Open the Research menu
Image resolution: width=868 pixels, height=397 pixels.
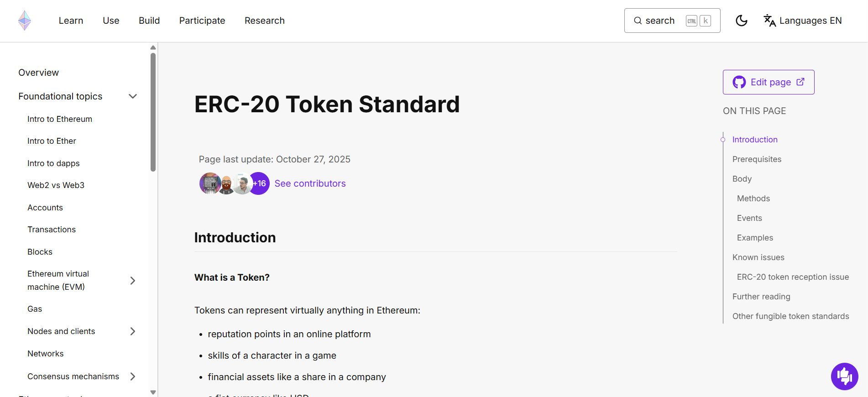[x=264, y=21]
